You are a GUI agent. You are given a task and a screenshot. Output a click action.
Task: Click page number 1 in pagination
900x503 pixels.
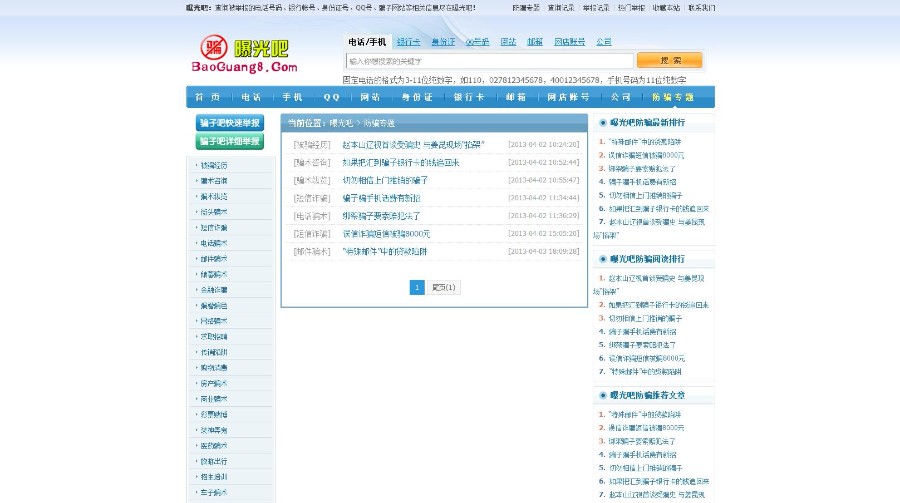pyautogui.click(x=417, y=287)
